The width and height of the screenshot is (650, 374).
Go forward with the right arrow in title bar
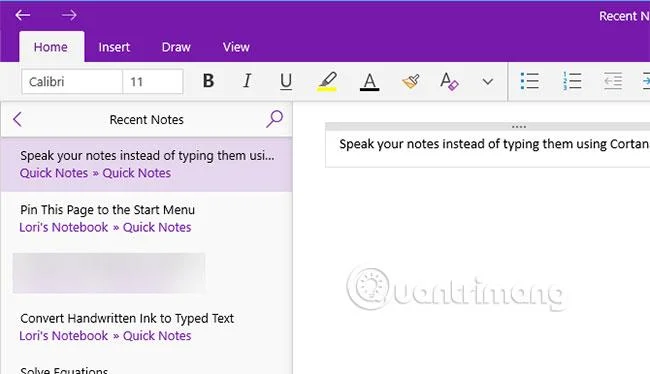(69, 15)
